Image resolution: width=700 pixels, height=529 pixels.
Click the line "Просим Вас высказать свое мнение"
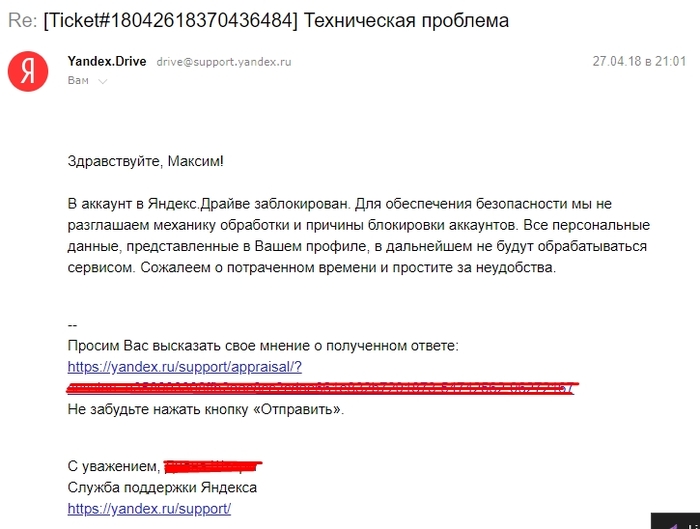pyautogui.click(x=263, y=345)
